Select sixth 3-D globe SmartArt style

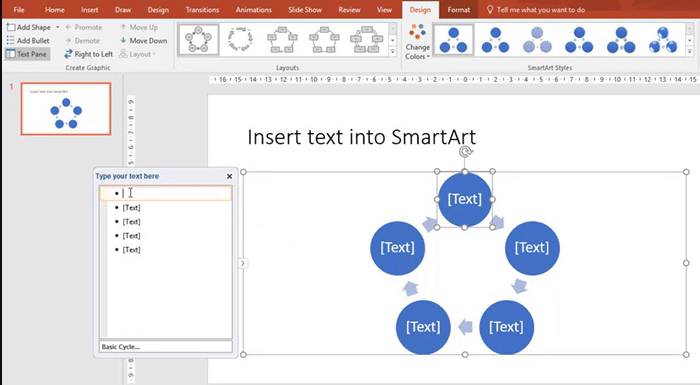click(663, 40)
